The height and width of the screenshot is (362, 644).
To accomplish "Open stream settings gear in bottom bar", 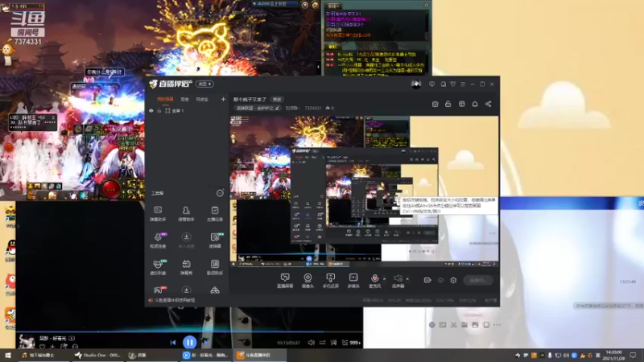I will [453, 280].
